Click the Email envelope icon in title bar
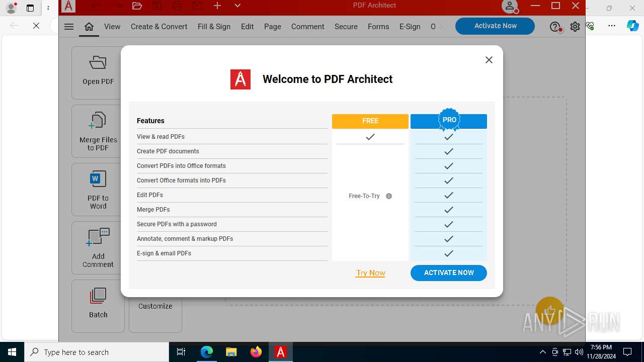644x362 pixels. [197, 6]
